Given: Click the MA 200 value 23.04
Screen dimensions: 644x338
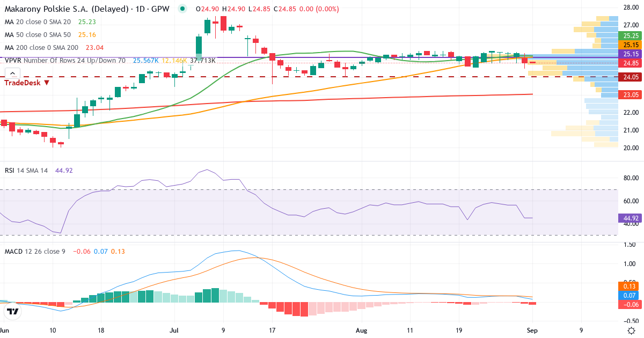Looking at the screenshot, I should 94,48.
